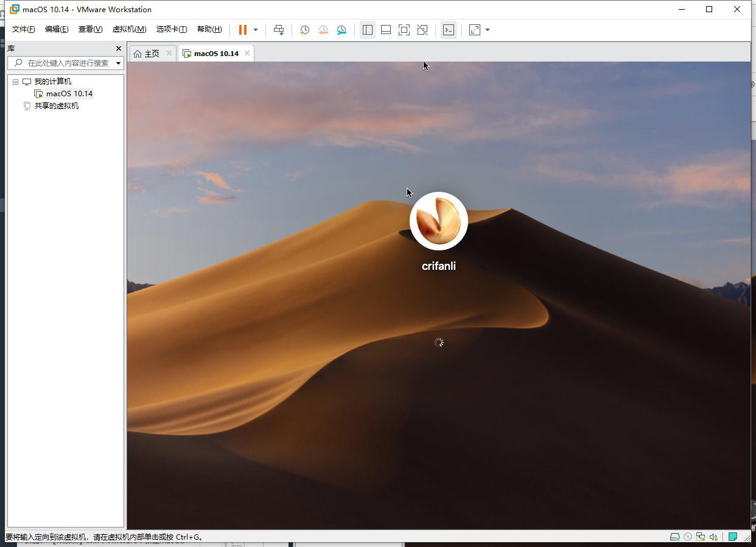Toggle the console view icon
Image resolution: width=756 pixels, height=547 pixels.
coord(449,30)
